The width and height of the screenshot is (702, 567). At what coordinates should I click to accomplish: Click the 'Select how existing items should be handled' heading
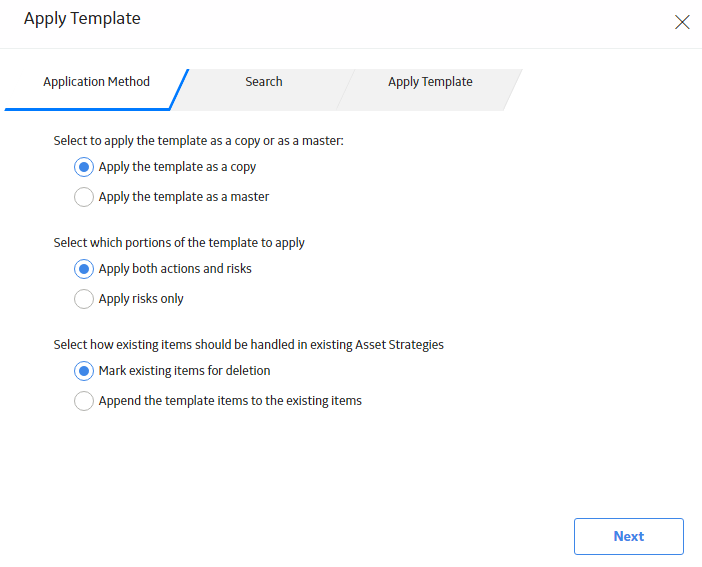point(248,345)
